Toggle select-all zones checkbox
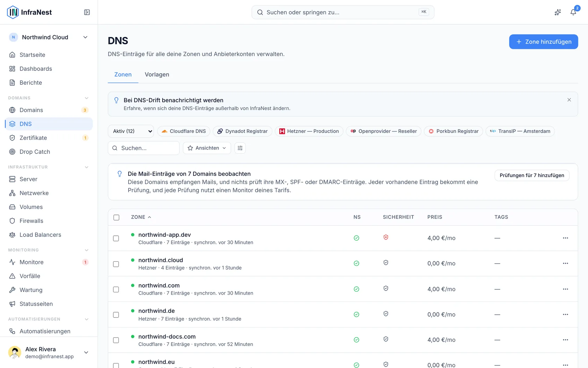The height and width of the screenshot is (368, 588). tap(116, 217)
